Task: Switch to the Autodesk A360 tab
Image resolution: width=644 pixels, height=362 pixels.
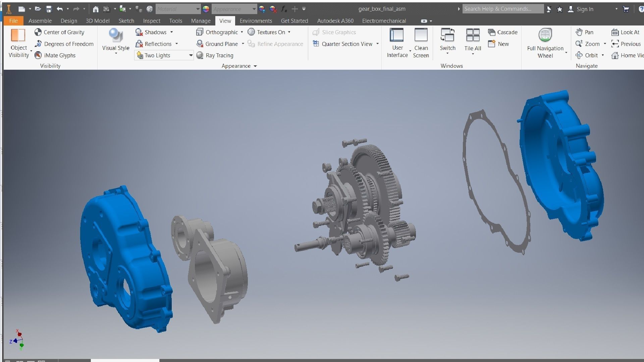Action: coord(335,21)
